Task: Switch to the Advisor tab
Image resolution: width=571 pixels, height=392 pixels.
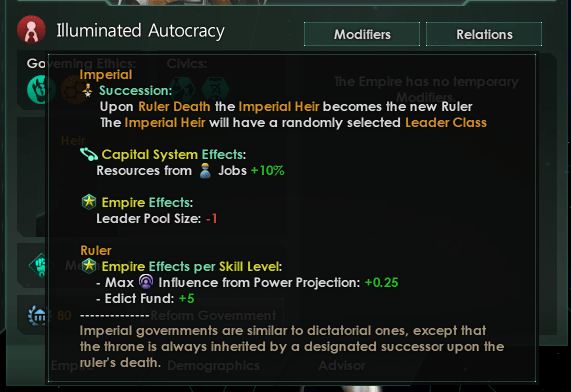Action: pos(342,365)
